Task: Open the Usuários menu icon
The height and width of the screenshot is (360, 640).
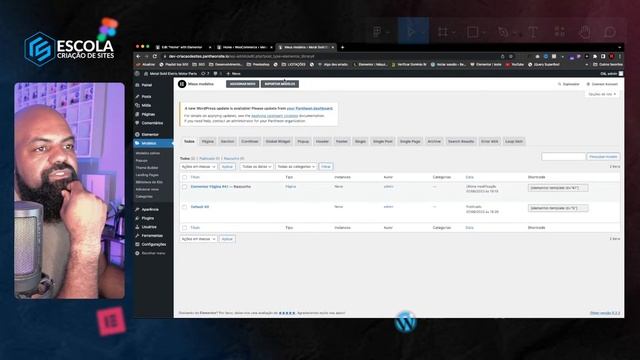Action: (x=137, y=227)
